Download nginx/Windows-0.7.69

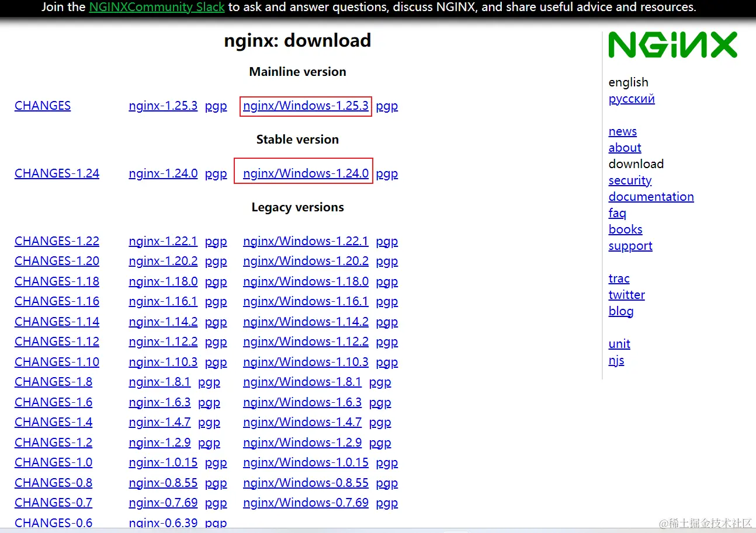coord(306,503)
